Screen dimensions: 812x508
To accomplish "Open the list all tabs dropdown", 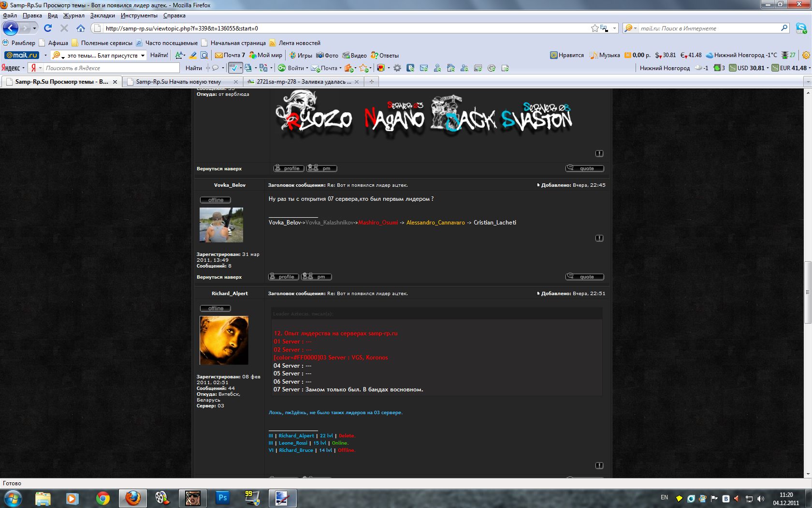I will coord(807,82).
